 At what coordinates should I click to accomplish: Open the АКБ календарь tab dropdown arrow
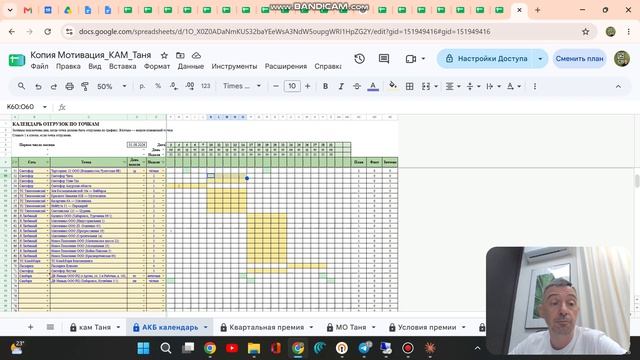click(206, 327)
